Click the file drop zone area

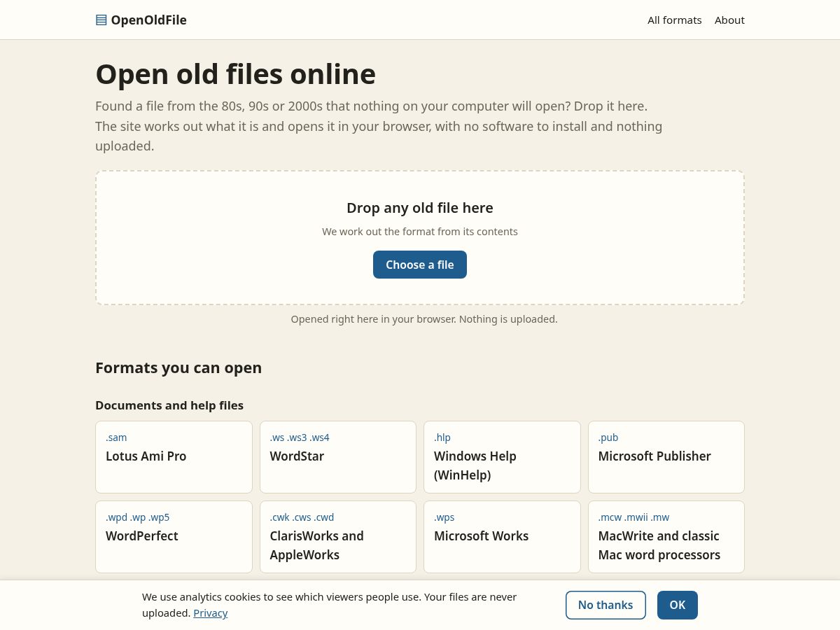point(420,237)
